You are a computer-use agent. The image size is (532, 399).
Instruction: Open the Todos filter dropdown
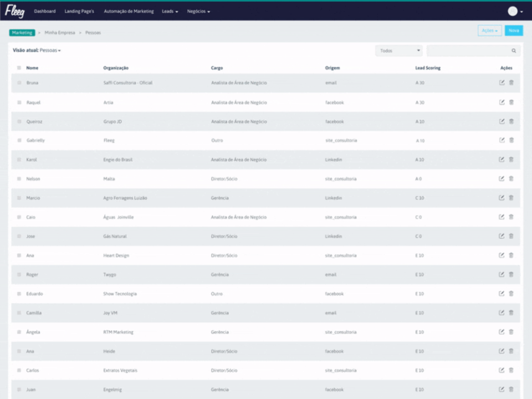click(x=398, y=50)
